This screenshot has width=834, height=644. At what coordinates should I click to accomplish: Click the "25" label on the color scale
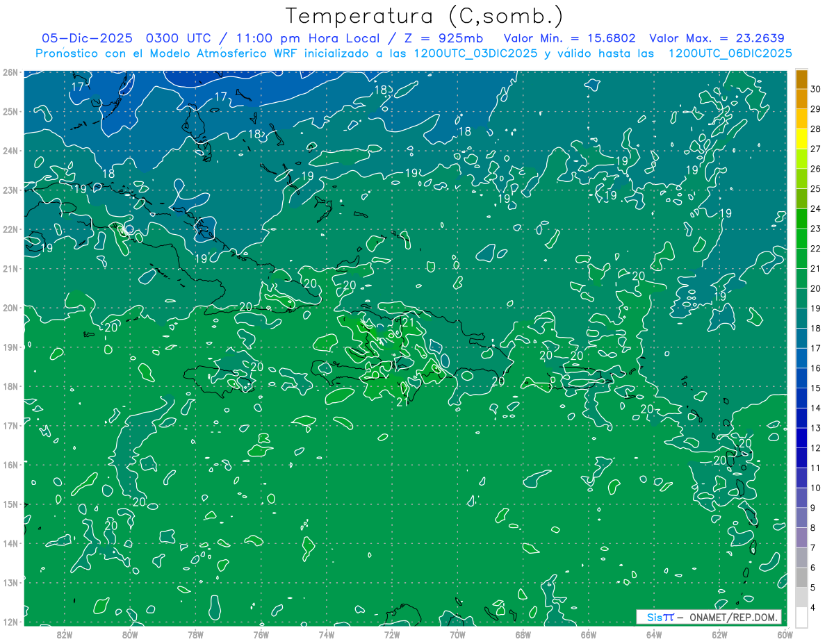816,189
